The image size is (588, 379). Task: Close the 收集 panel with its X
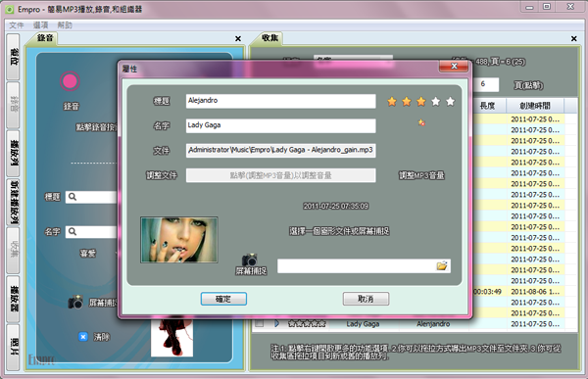(573, 38)
